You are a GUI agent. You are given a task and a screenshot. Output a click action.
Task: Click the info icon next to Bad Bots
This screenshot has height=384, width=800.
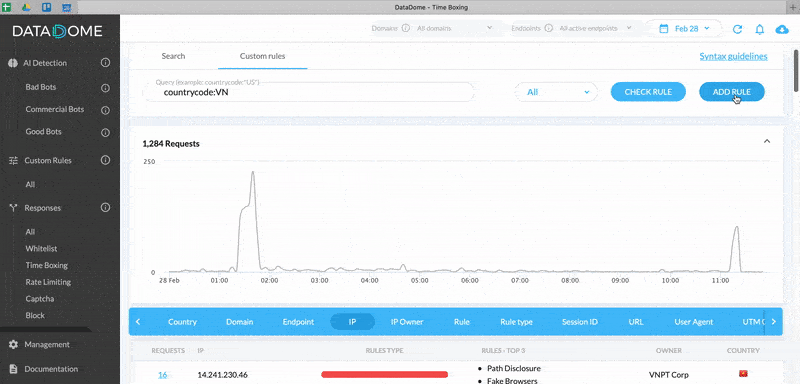point(106,88)
